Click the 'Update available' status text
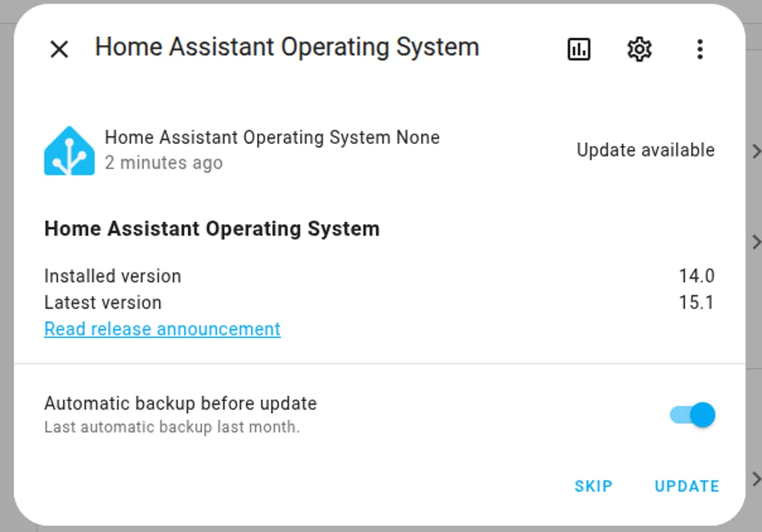 click(645, 150)
